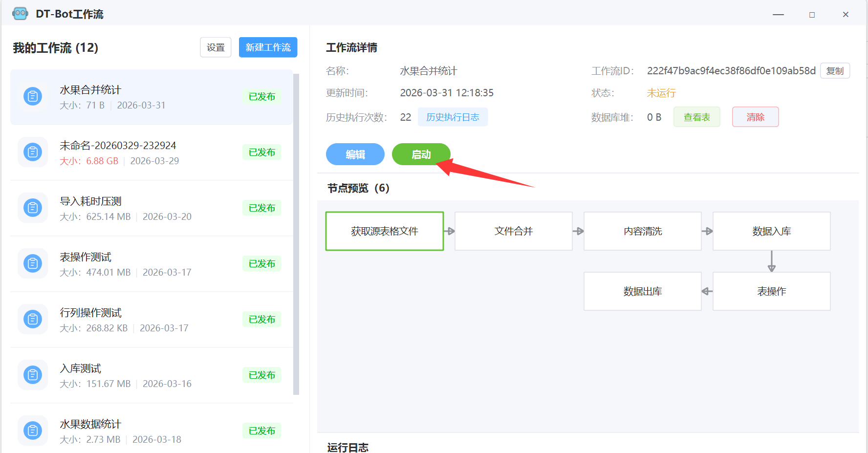Click the workflow list vertical scrollbar

click(x=296, y=235)
